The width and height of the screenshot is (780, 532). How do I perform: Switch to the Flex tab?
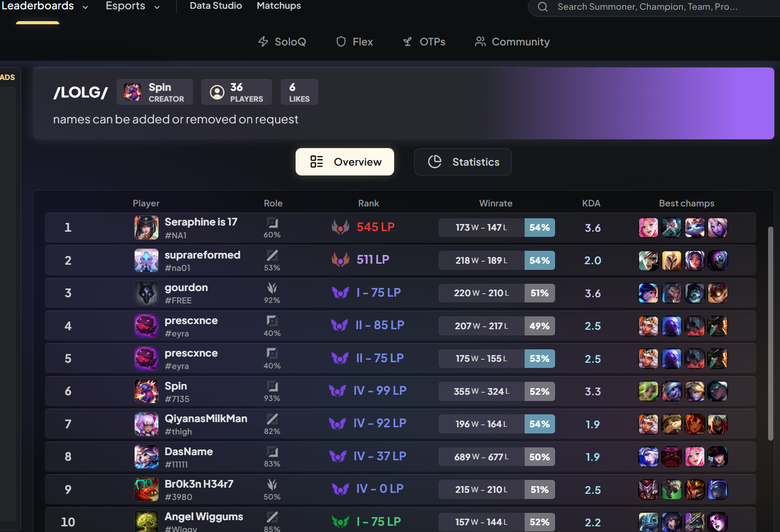click(354, 42)
